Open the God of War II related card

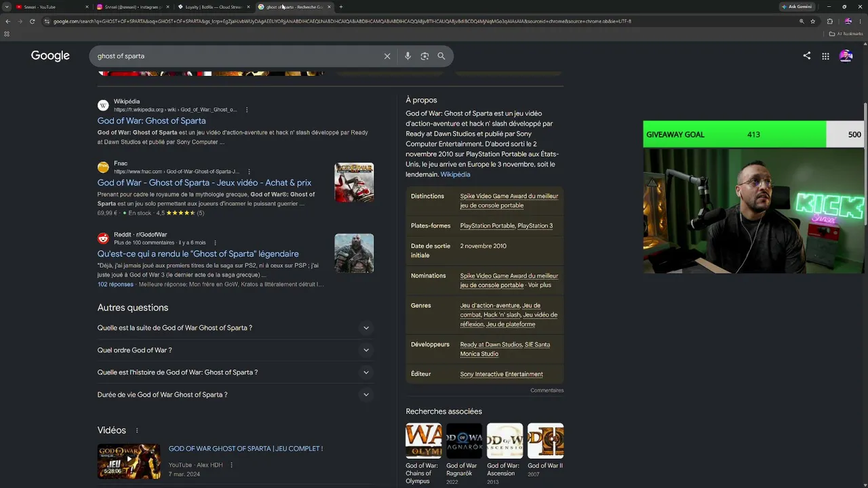click(545, 449)
